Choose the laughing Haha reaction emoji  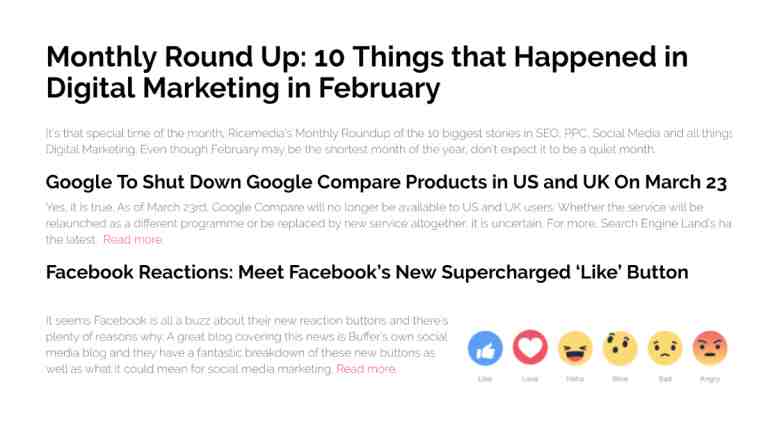(x=575, y=348)
